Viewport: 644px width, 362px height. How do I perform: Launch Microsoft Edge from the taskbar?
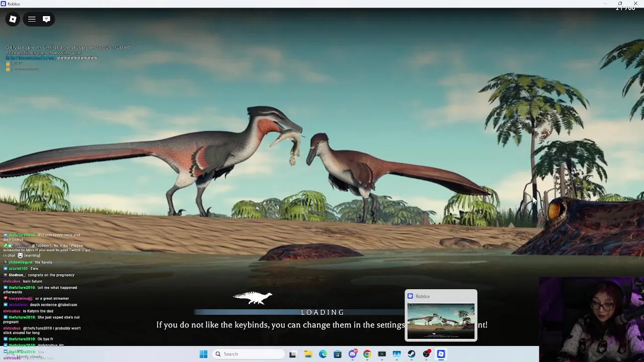[x=323, y=354]
